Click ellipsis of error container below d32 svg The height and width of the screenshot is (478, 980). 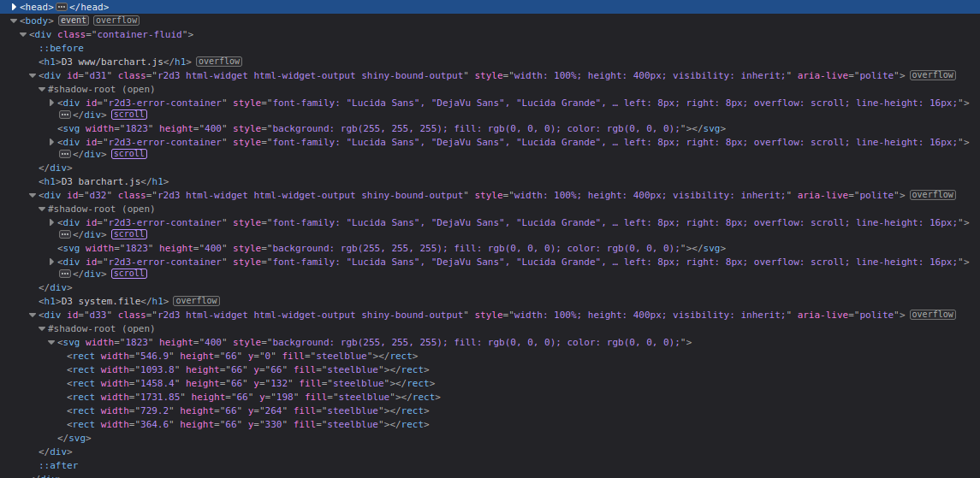click(64, 274)
